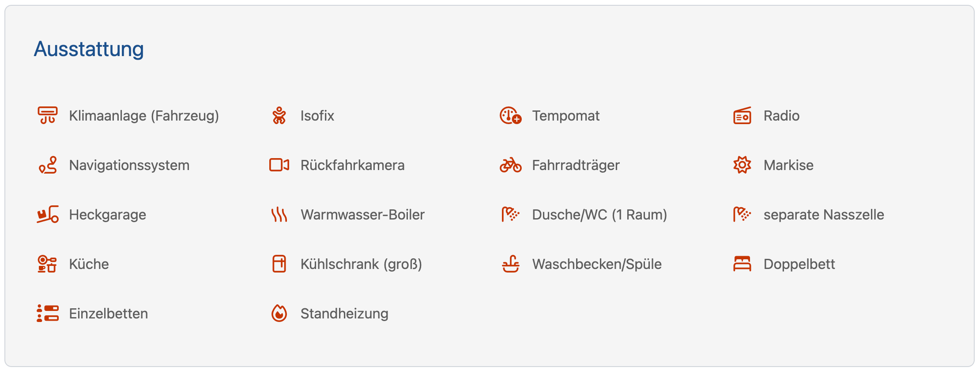Viewport: 980px width, 371px height.
Task: Click the Navigationssystem route icon
Action: (x=47, y=165)
